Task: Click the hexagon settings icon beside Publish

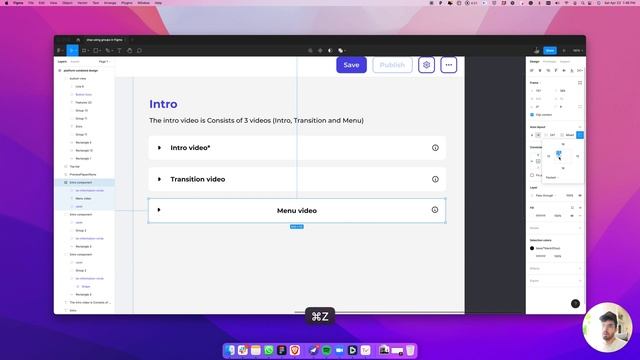Action: [427, 65]
